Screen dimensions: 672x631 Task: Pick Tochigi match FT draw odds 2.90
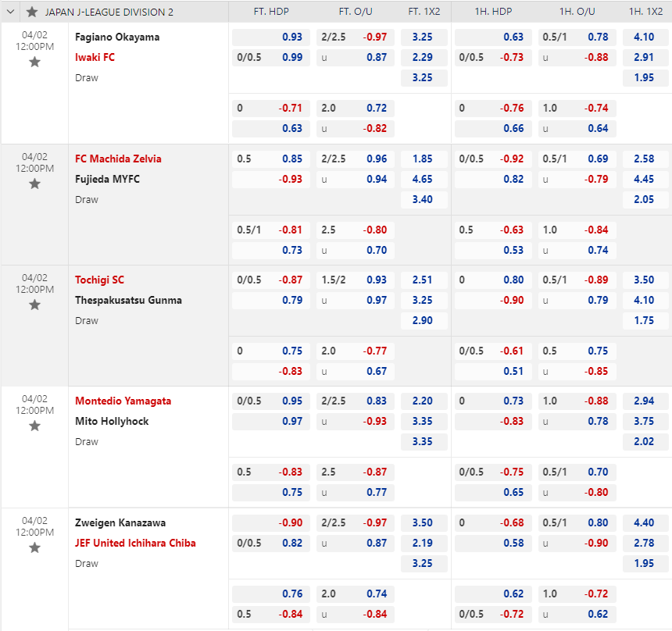(x=424, y=320)
